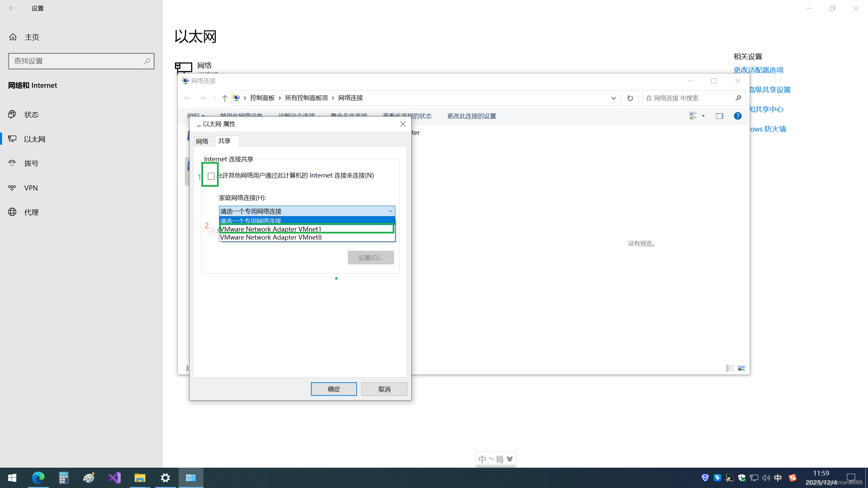Click 更改此连接的设置 toolbar command
The width and height of the screenshot is (868, 488).
471,116
